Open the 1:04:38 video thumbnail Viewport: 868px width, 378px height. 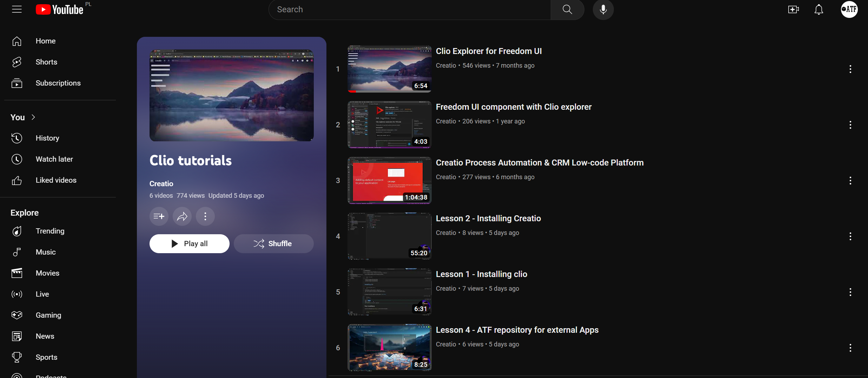pos(390,181)
